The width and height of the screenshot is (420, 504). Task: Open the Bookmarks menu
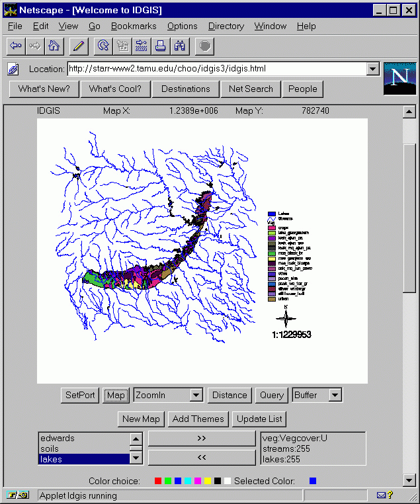coord(134,26)
